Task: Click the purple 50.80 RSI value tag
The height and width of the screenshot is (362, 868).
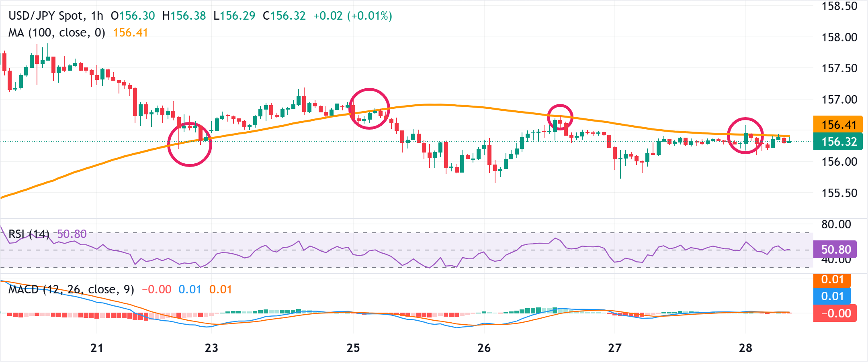Action: pos(835,249)
